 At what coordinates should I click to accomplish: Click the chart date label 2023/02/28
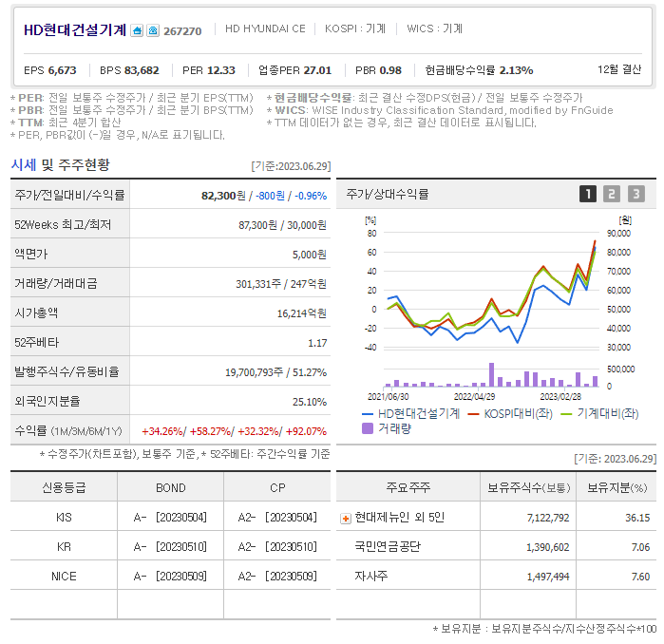click(560, 397)
